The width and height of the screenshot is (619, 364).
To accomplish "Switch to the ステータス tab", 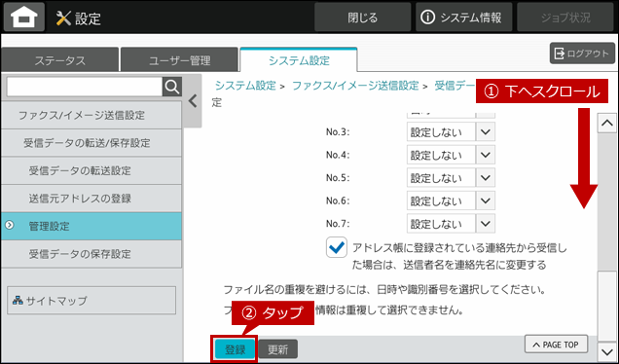I will coord(59,60).
